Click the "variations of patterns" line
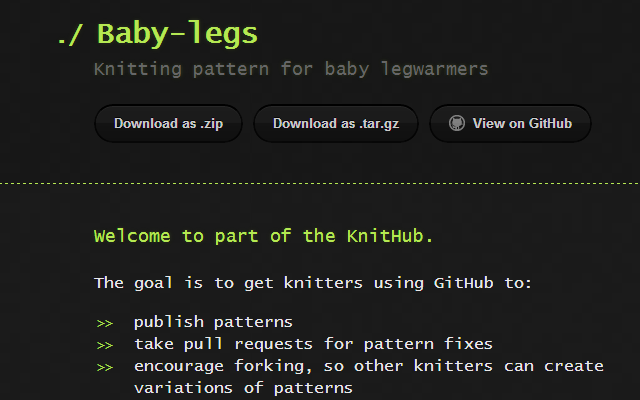This screenshot has height=400, width=640. (243, 388)
